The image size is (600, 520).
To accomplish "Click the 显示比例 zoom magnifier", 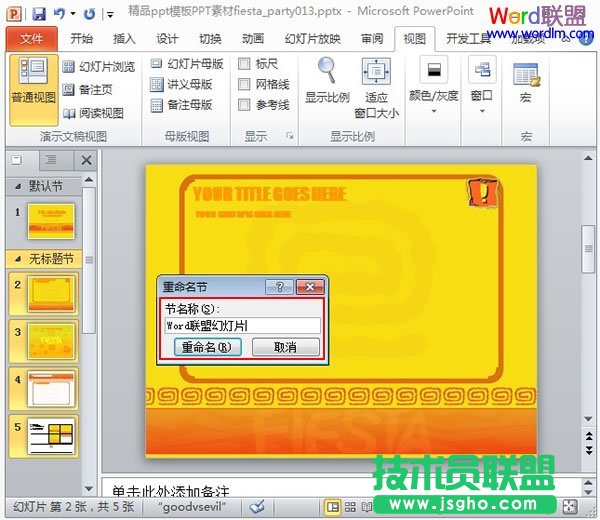I will pyautogui.click(x=327, y=80).
